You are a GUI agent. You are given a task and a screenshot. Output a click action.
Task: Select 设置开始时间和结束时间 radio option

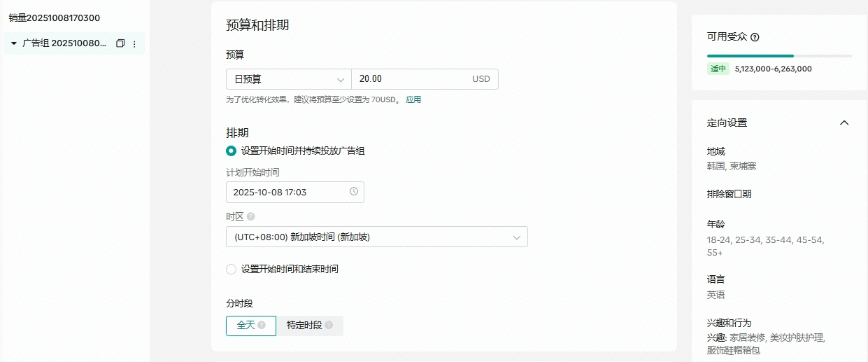coord(232,269)
